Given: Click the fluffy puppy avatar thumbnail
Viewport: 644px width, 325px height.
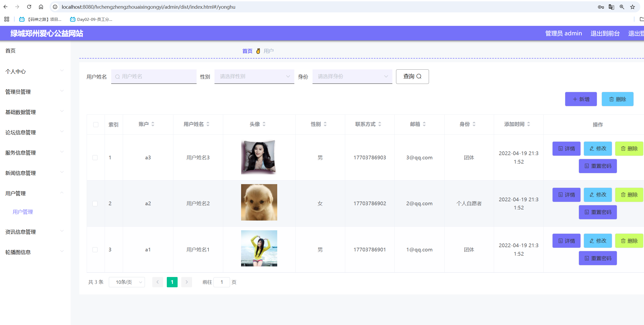Looking at the screenshot, I should tap(259, 202).
